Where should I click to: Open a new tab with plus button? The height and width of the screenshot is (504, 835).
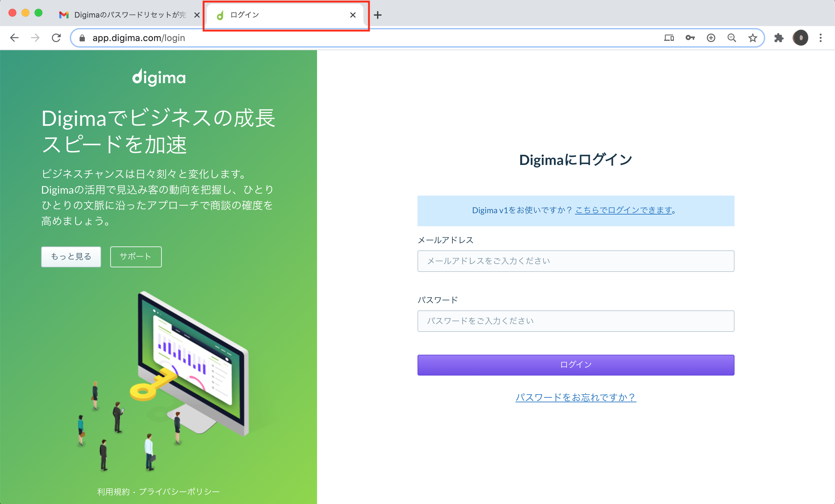pos(377,15)
